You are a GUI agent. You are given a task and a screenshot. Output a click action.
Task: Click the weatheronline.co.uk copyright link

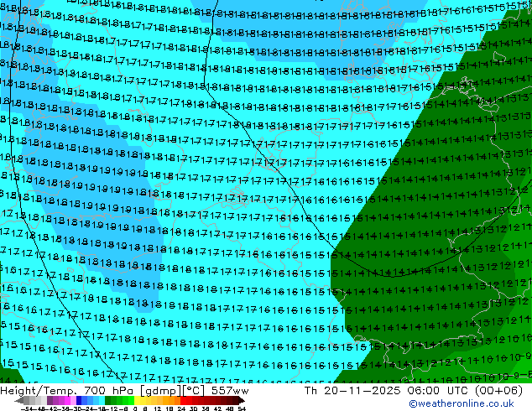[x=462, y=403]
